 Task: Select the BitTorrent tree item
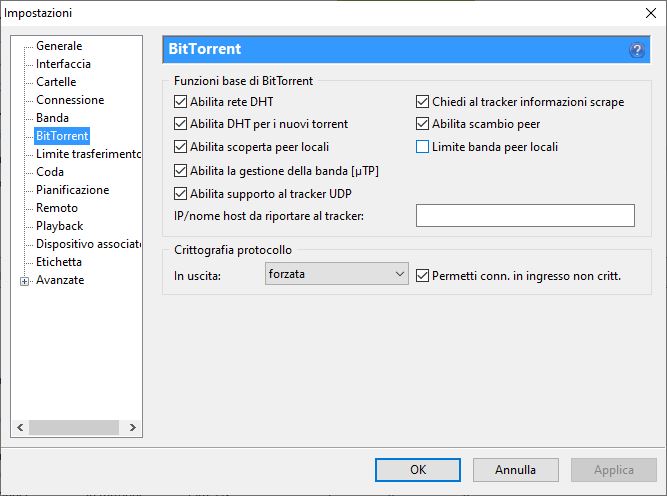coord(62,136)
